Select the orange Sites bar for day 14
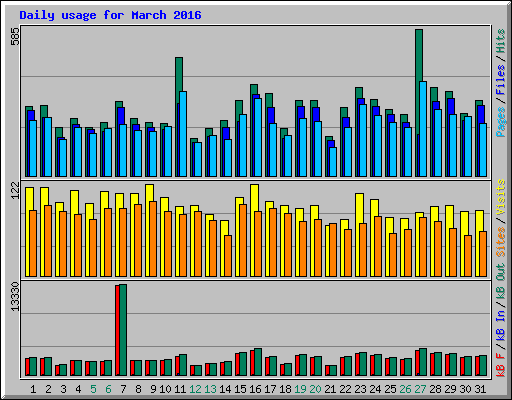This screenshot has height=400, width=512. point(228,256)
